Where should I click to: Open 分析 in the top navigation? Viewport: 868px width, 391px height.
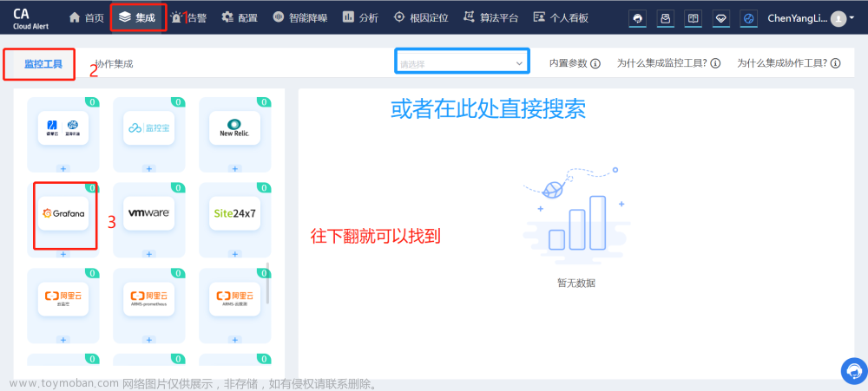360,17
